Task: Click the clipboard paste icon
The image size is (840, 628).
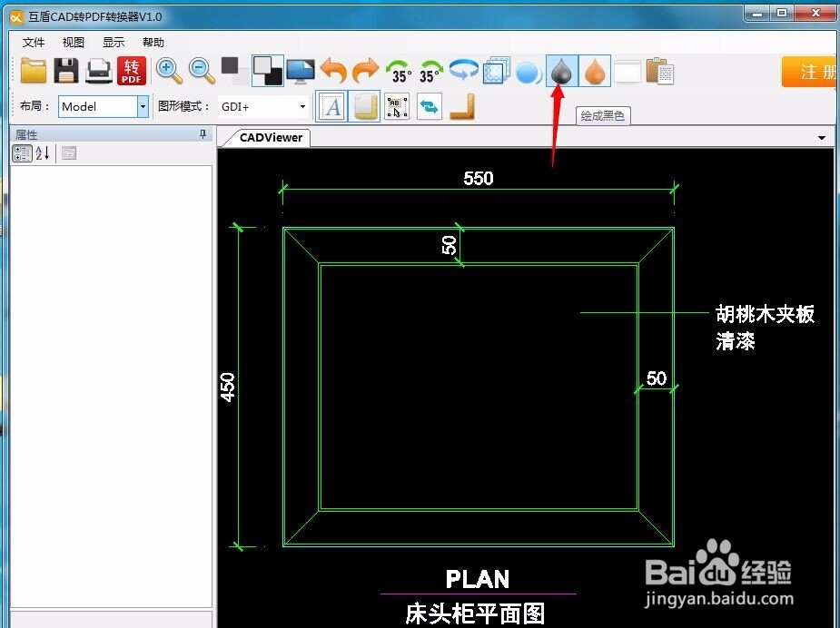Action: (659, 71)
